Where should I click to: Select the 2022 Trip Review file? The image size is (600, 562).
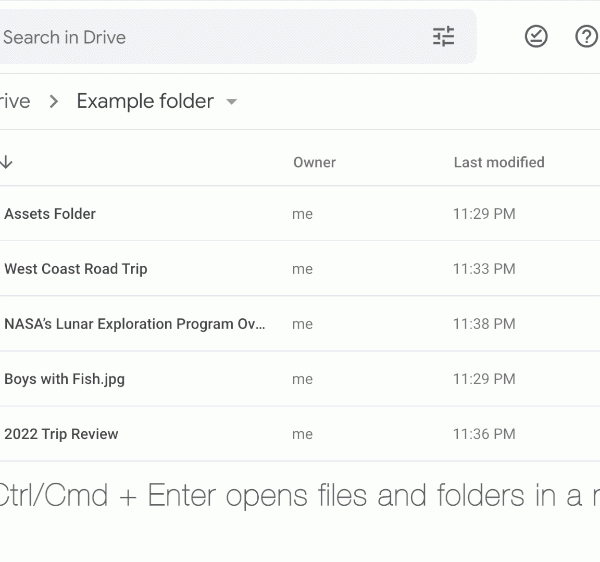click(x=61, y=434)
